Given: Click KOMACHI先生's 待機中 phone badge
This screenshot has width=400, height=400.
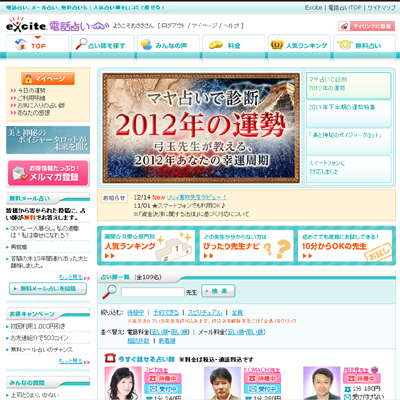Looking at the screenshot, I should (262, 379).
